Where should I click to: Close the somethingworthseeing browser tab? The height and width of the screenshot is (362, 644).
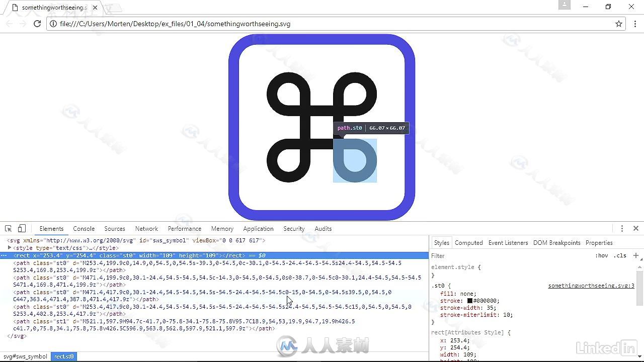coord(94,8)
